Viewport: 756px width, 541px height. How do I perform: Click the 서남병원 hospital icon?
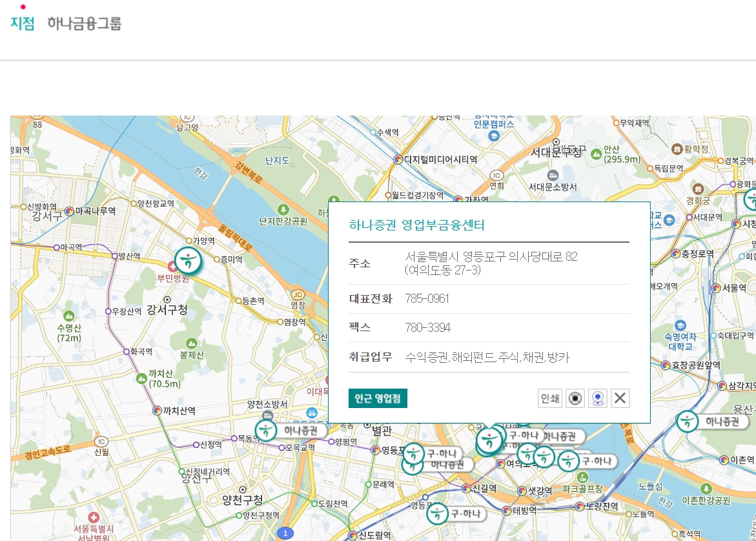pos(94,517)
